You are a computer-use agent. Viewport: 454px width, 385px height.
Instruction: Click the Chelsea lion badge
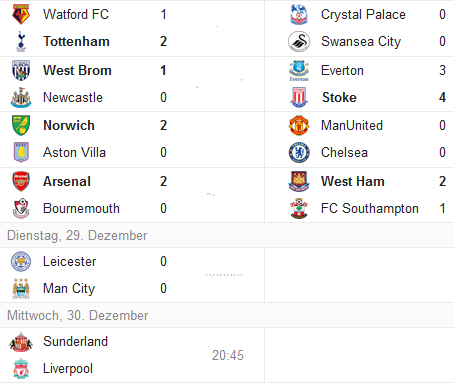pos(299,152)
